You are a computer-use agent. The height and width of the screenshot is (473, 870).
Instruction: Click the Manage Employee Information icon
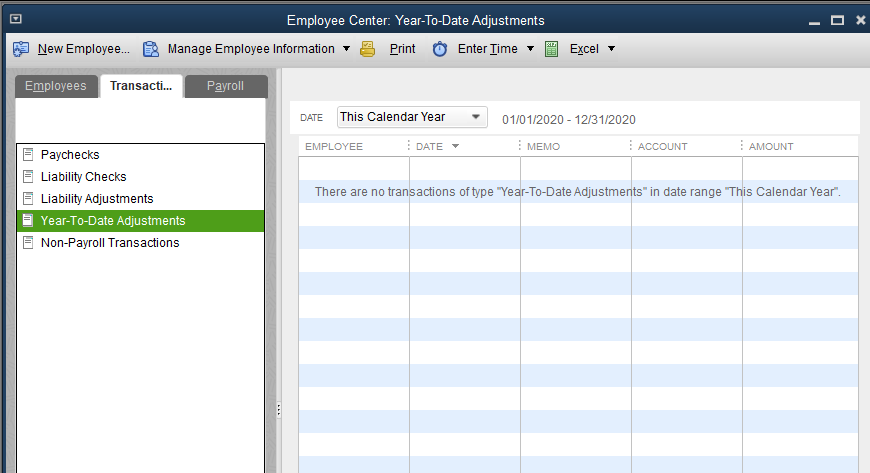[151, 49]
